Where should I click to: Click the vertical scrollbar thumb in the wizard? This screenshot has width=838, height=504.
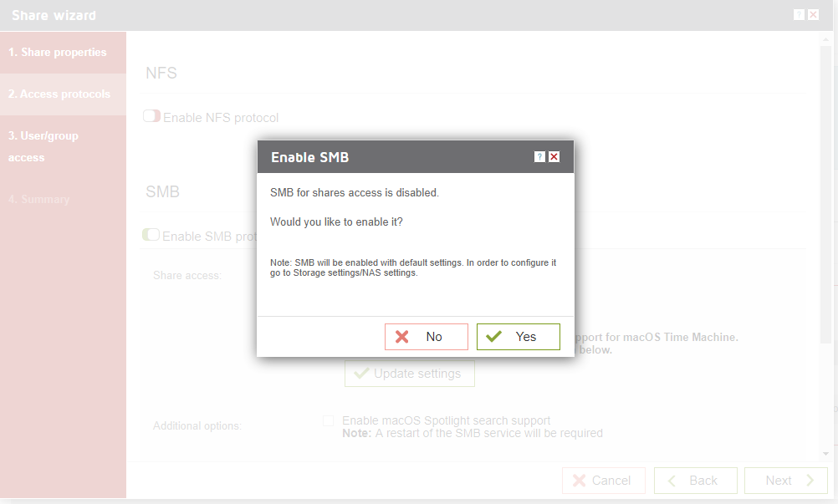(826, 195)
